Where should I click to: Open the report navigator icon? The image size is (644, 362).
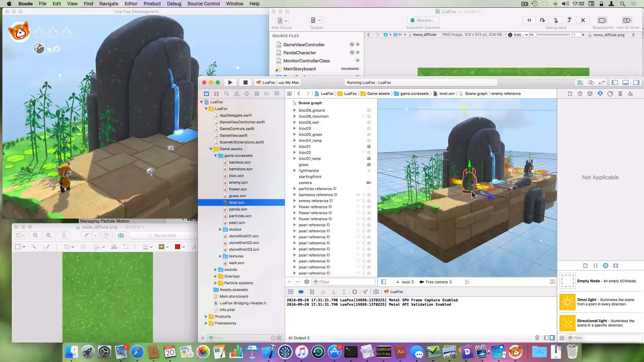[277, 94]
